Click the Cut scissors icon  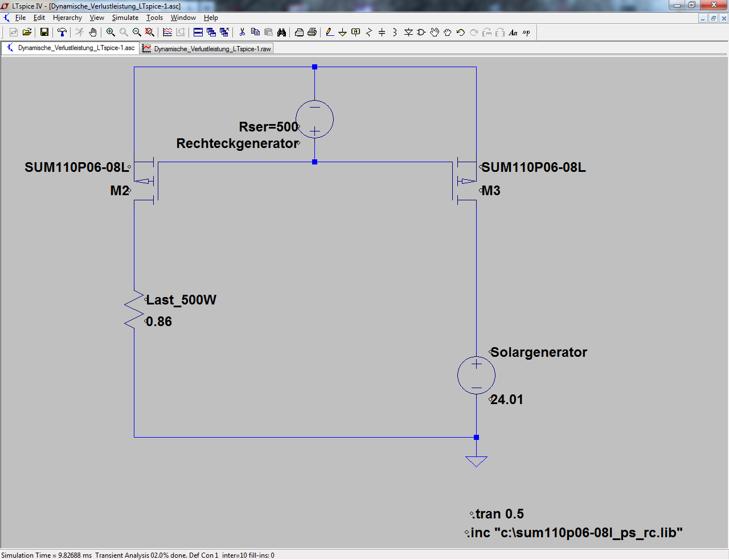tap(242, 32)
